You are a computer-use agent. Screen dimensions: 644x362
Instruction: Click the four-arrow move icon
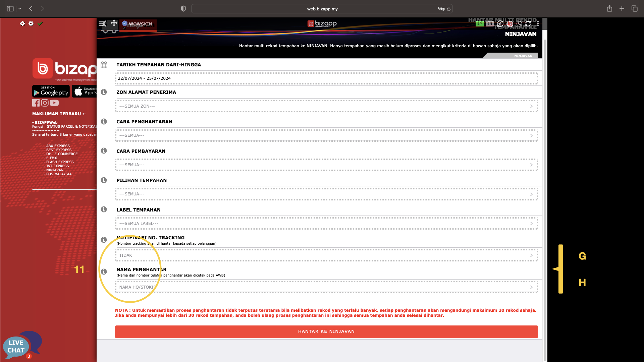click(x=114, y=23)
